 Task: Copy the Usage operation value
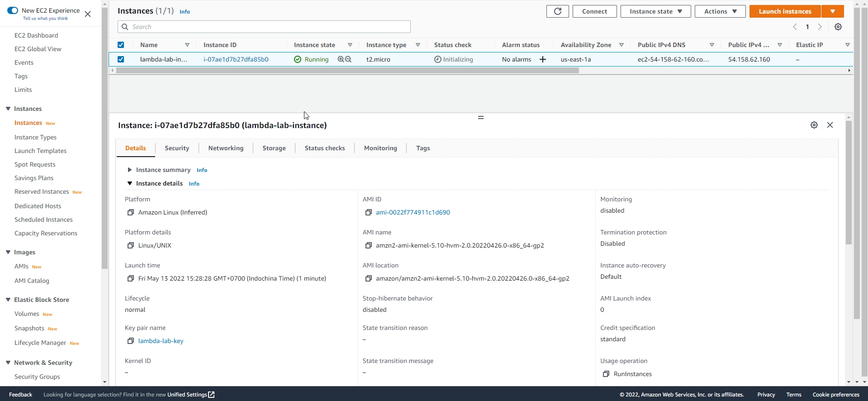(x=606, y=374)
